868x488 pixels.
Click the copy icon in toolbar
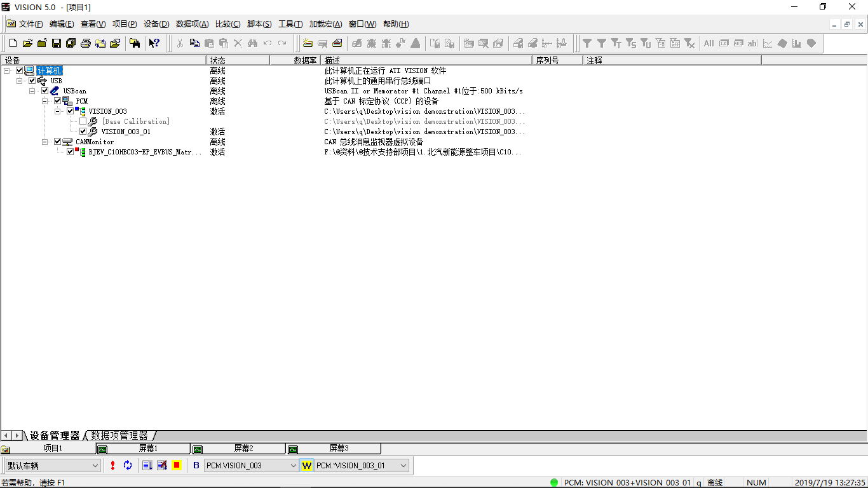tap(194, 43)
